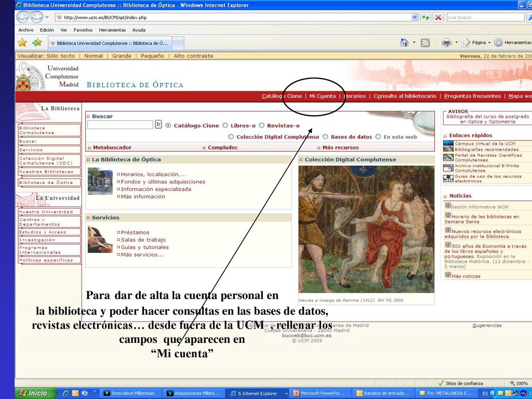Open the Edición menu

coord(47,30)
